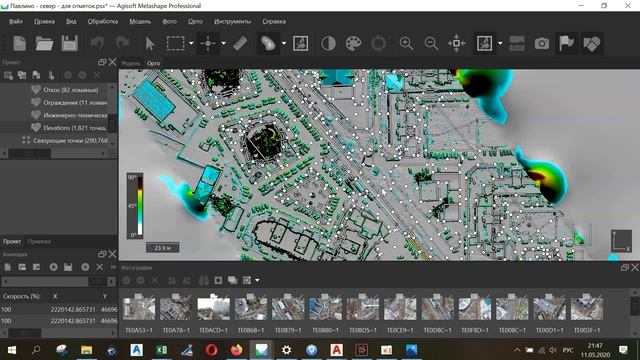Open the Фото menu
The image size is (640, 360).
point(169,21)
